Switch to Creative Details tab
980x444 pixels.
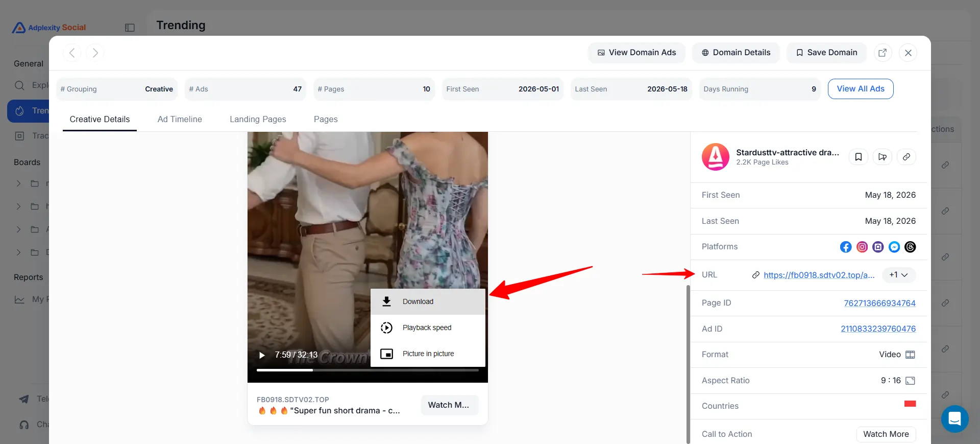tap(100, 119)
